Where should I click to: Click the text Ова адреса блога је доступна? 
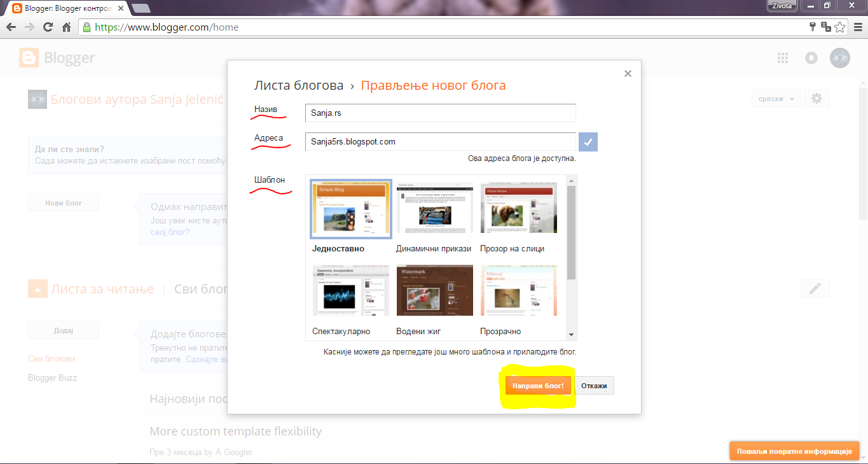pos(522,158)
